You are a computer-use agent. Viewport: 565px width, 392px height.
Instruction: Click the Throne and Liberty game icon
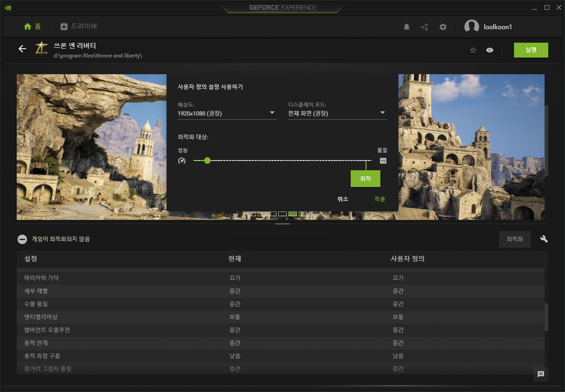click(x=42, y=49)
